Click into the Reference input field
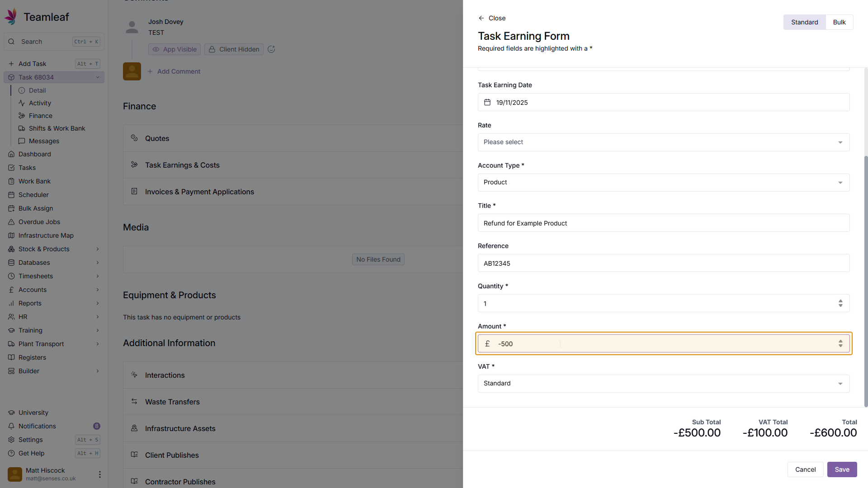This screenshot has width=868, height=488. pyautogui.click(x=663, y=263)
